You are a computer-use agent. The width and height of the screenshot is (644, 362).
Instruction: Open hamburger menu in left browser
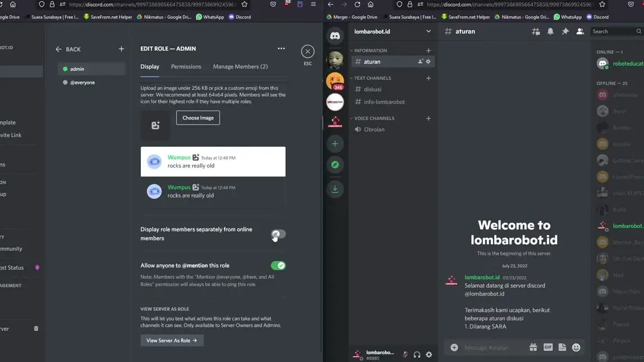click(x=314, y=4)
